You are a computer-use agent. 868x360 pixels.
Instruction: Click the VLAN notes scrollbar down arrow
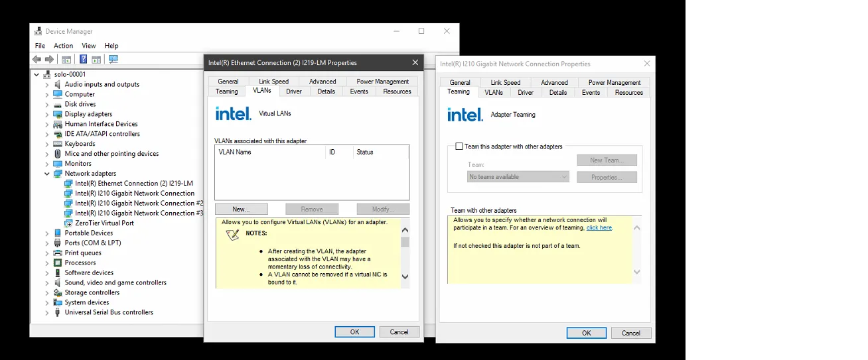click(x=405, y=277)
